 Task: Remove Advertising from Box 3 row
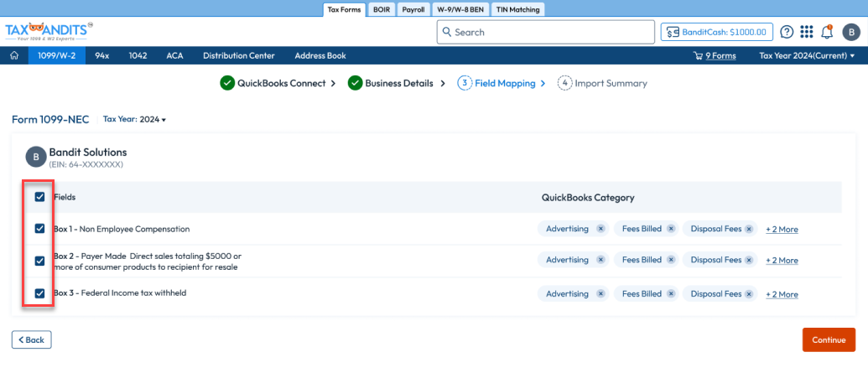(x=600, y=294)
